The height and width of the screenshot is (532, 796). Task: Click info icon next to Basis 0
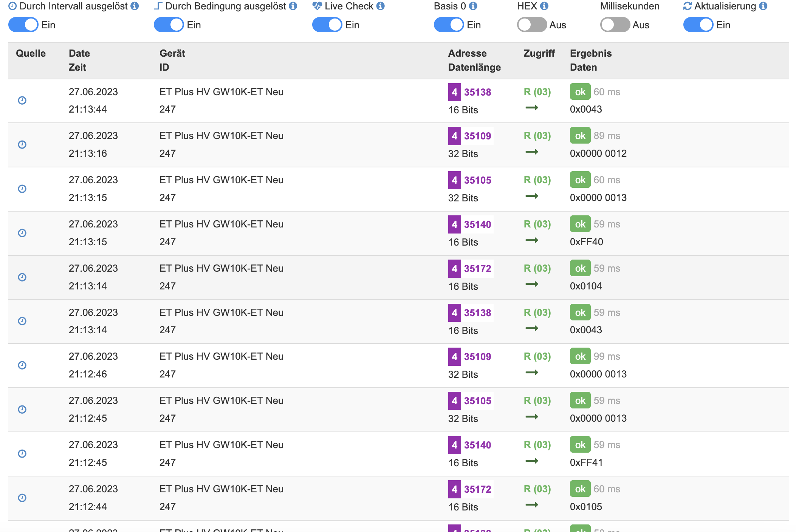click(x=473, y=6)
